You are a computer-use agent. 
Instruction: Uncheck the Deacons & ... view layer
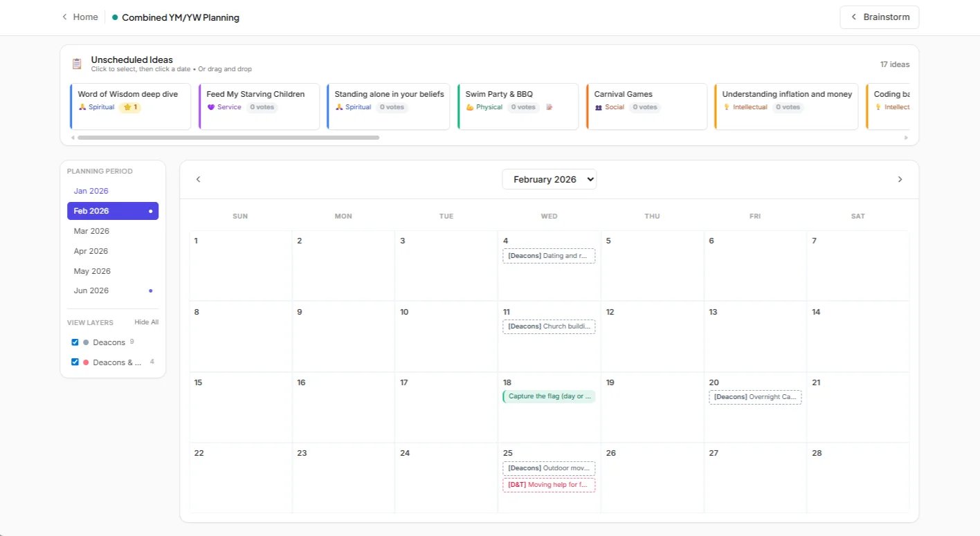point(75,361)
